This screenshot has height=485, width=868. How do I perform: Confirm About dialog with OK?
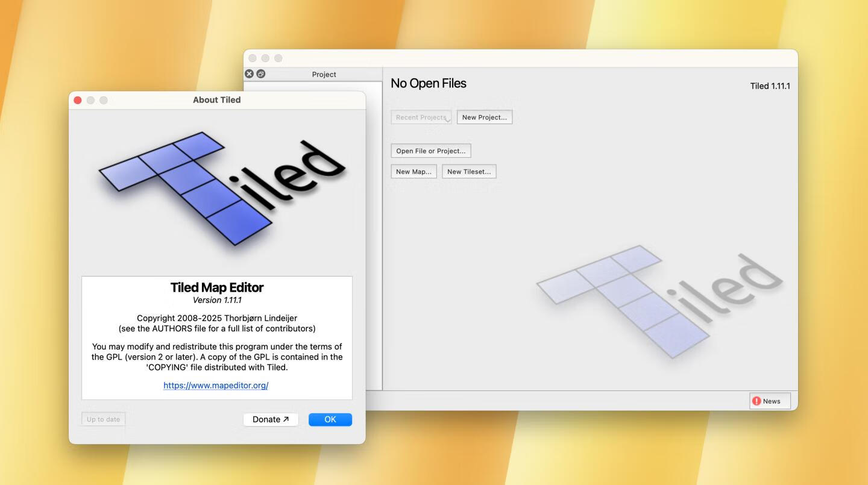pyautogui.click(x=330, y=419)
